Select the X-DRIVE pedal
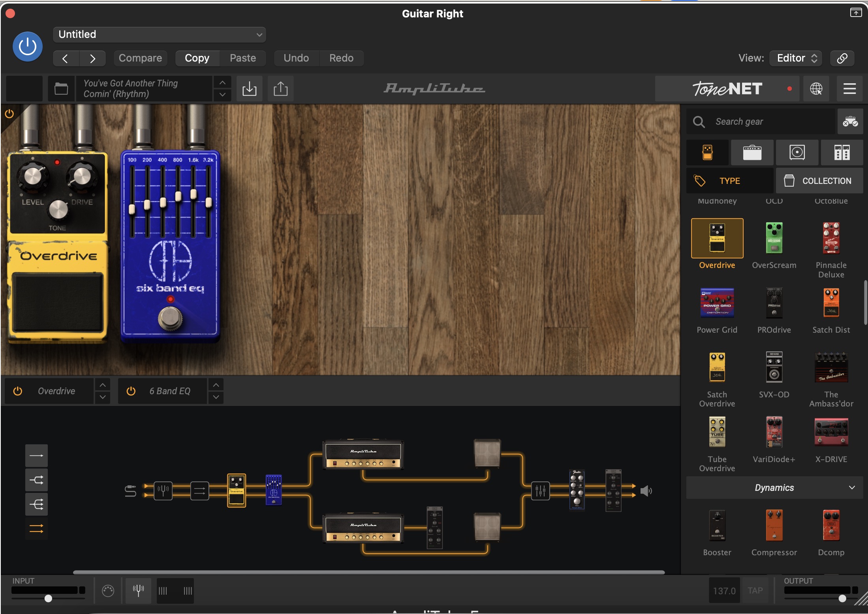This screenshot has width=868, height=614. pyautogui.click(x=831, y=432)
